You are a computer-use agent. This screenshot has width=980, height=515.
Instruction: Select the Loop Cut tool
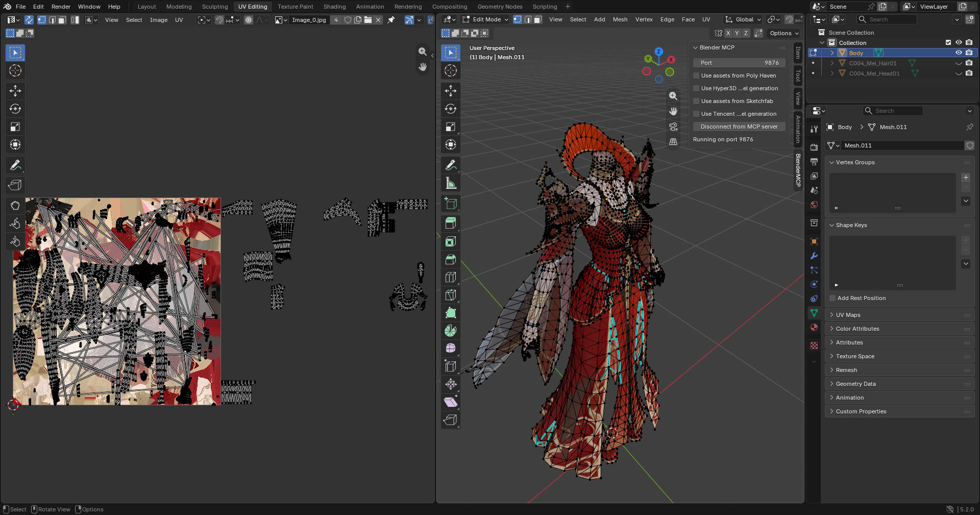click(451, 277)
